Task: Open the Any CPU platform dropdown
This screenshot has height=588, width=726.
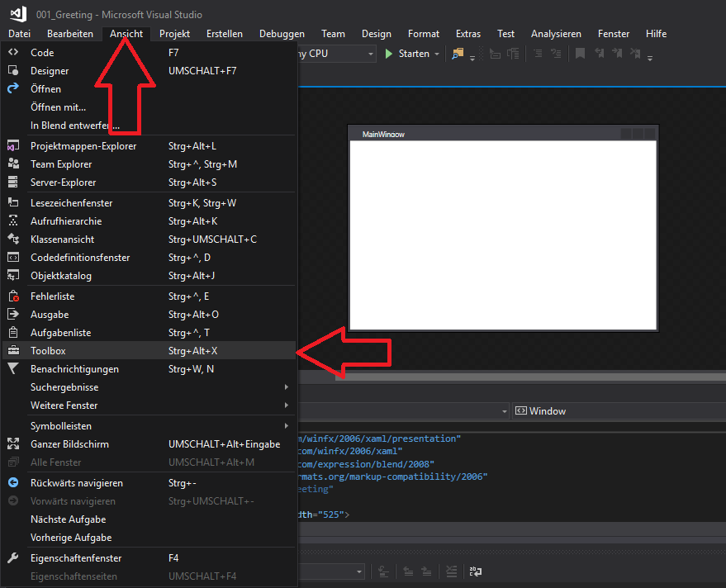Action: click(x=370, y=55)
